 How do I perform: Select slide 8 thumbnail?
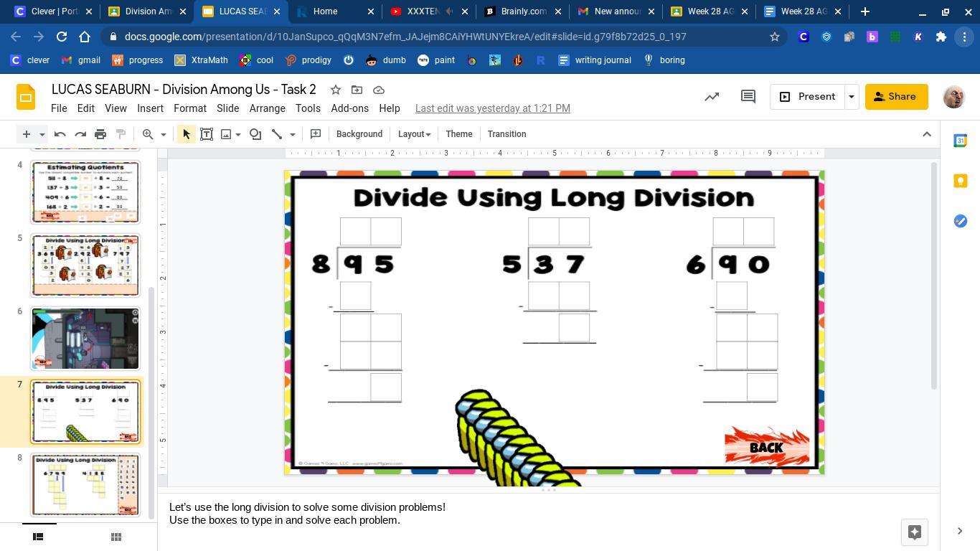tap(85, 484)
